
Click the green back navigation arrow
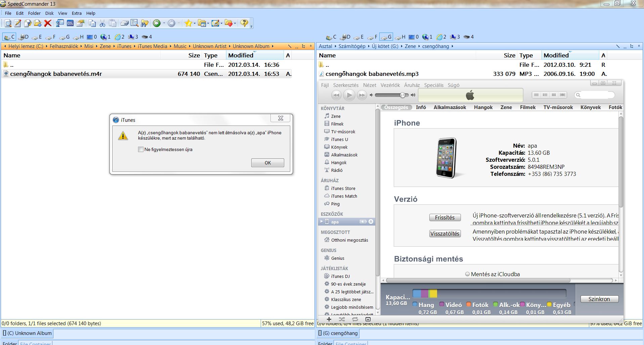coord(157,23)
